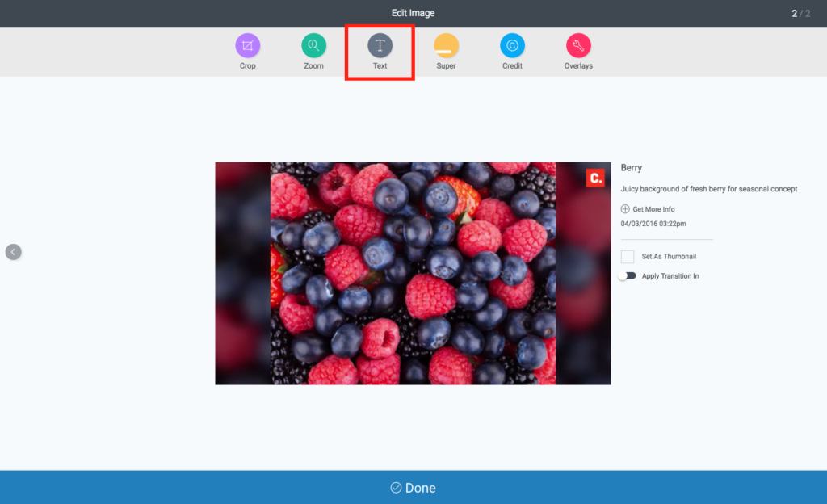827x504 pixels.
Task: Click the plus icon beside Get More Info
Action: (625, 209)
